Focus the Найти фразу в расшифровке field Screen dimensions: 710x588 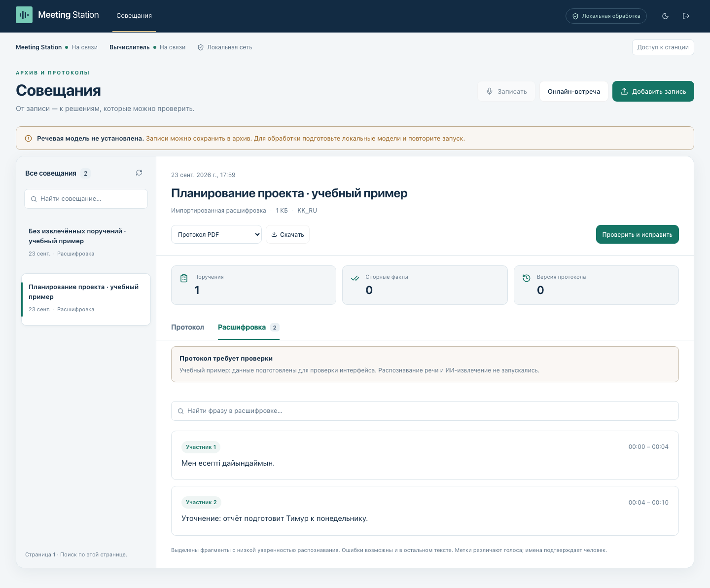425,411
